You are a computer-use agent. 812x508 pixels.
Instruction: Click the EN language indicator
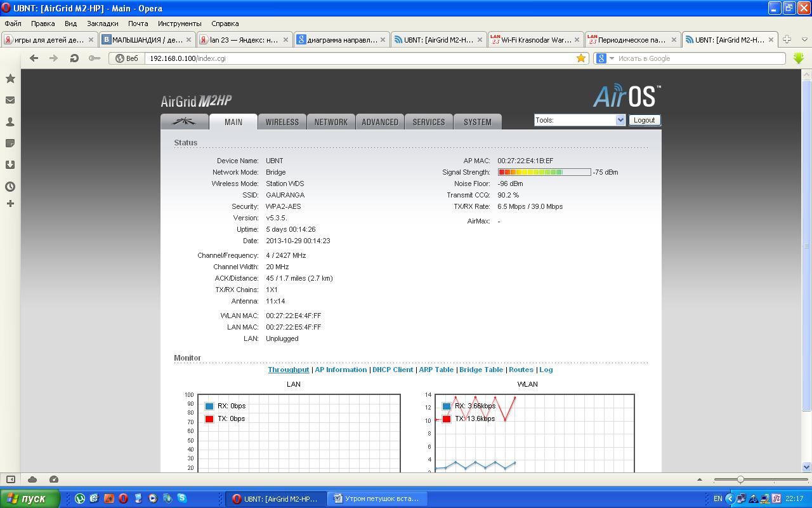(718, 498)
